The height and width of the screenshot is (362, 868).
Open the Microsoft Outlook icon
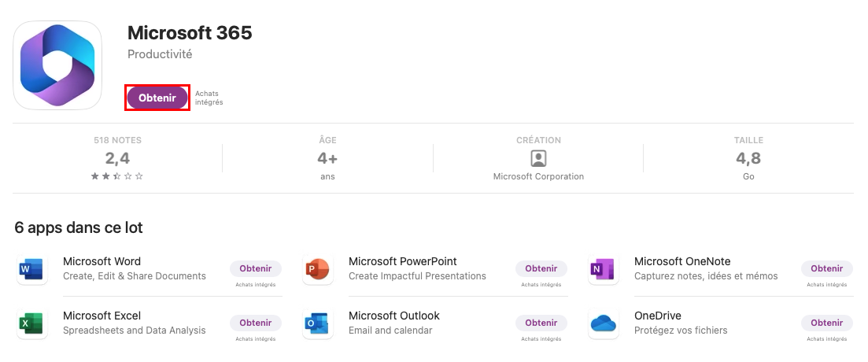click(317, 323)
